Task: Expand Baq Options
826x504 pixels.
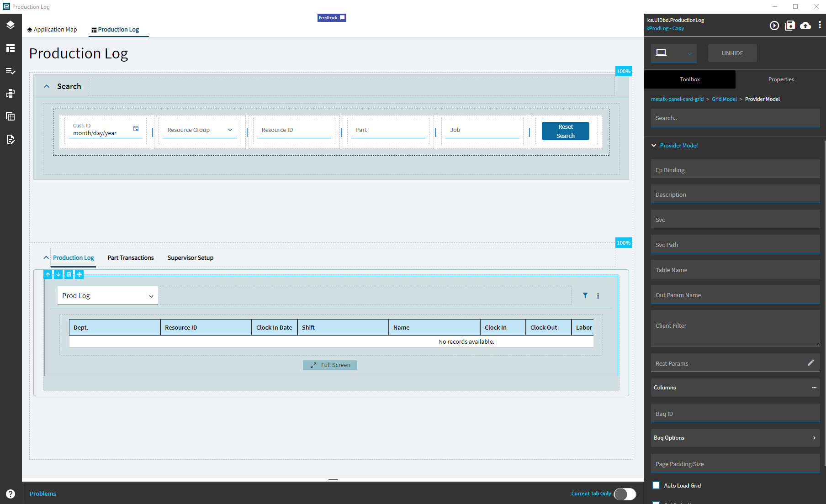Action: click(x=735, y=438)
